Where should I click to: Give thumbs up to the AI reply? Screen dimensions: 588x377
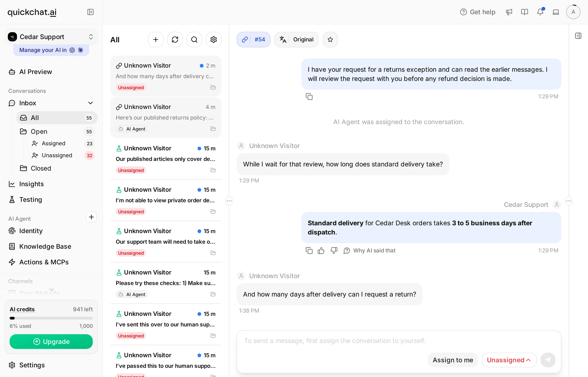pyautogui.click(x=321, y=250)
